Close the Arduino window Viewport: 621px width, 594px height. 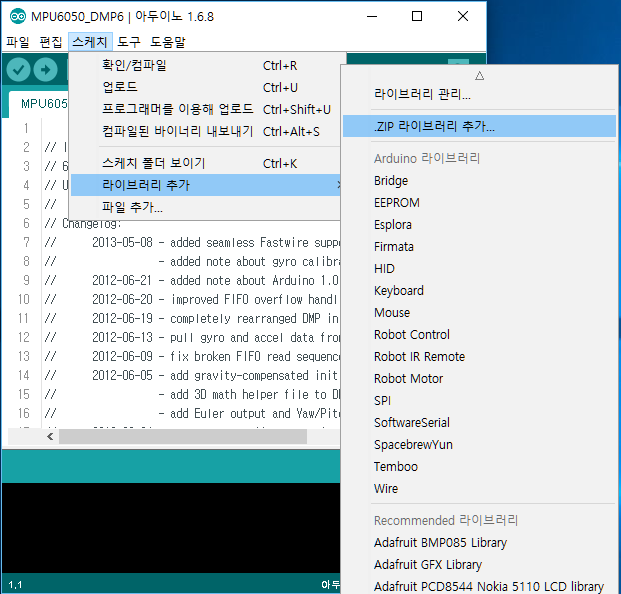463,17
